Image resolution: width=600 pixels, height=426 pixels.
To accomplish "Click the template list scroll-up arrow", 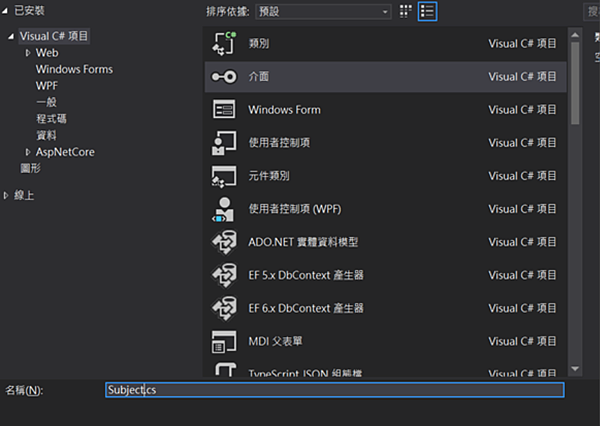I will coord(575,35).
